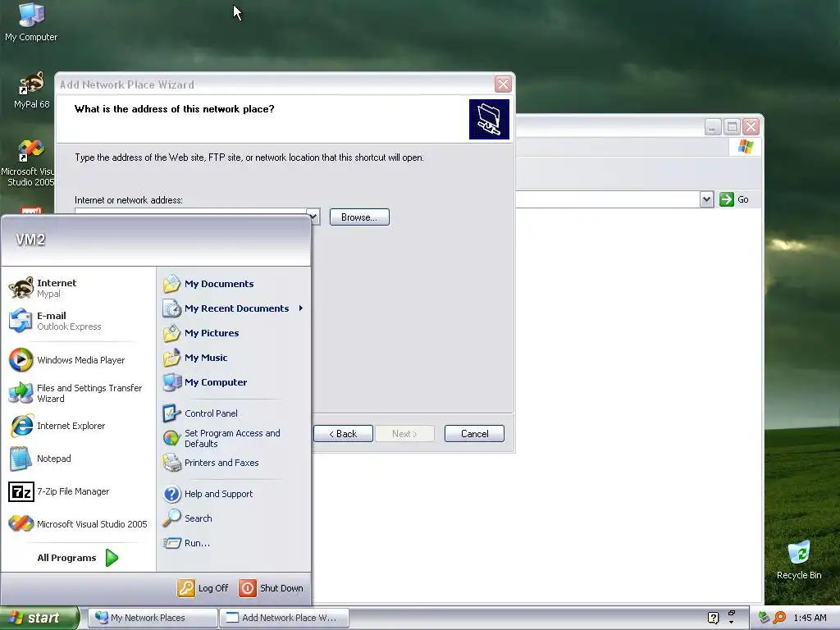Close the Add Network Place Wizard
Viewport: 840px width, 630px height.
click(x=503, y=84)
